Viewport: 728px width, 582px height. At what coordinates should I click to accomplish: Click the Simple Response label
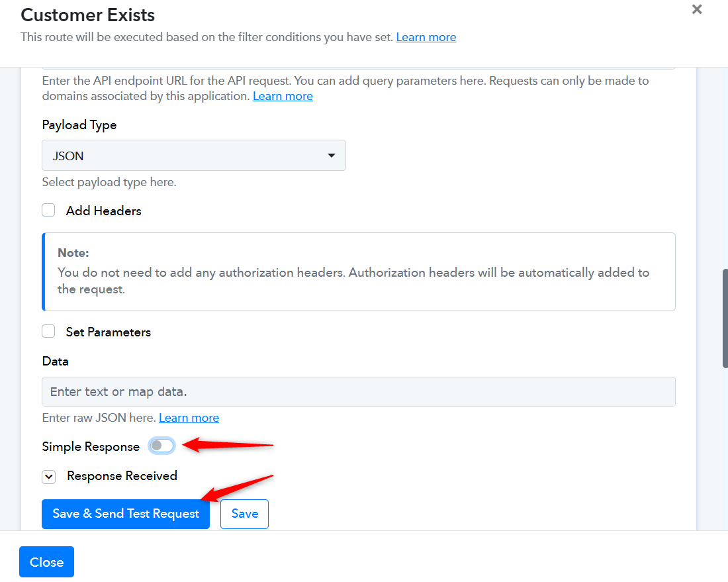click(91, 446)
